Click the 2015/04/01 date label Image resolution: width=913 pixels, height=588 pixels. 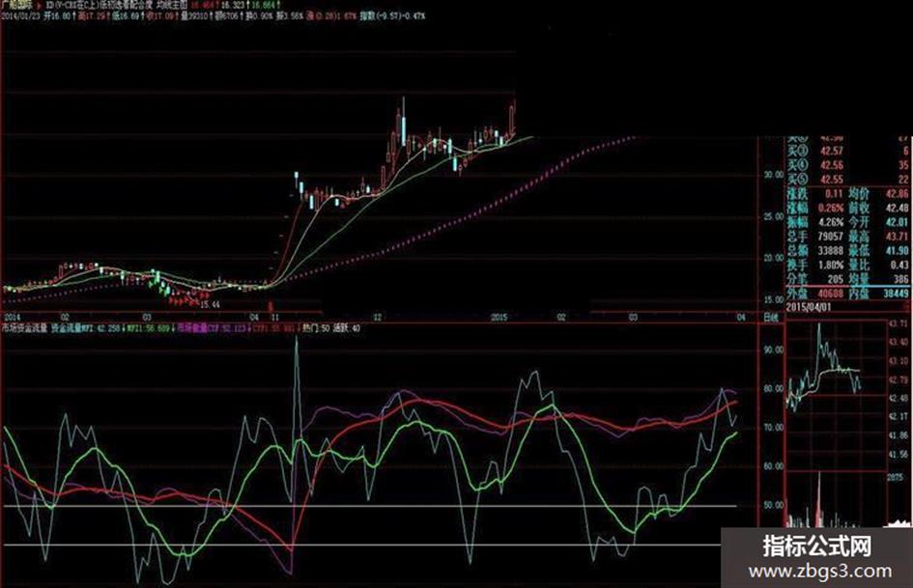click(809, 307)
